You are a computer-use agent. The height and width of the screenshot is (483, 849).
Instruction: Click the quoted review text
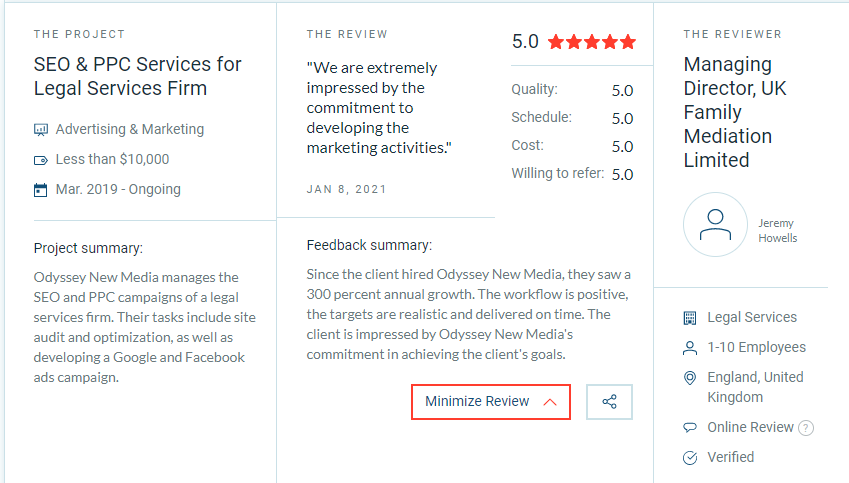pos(380,108)
